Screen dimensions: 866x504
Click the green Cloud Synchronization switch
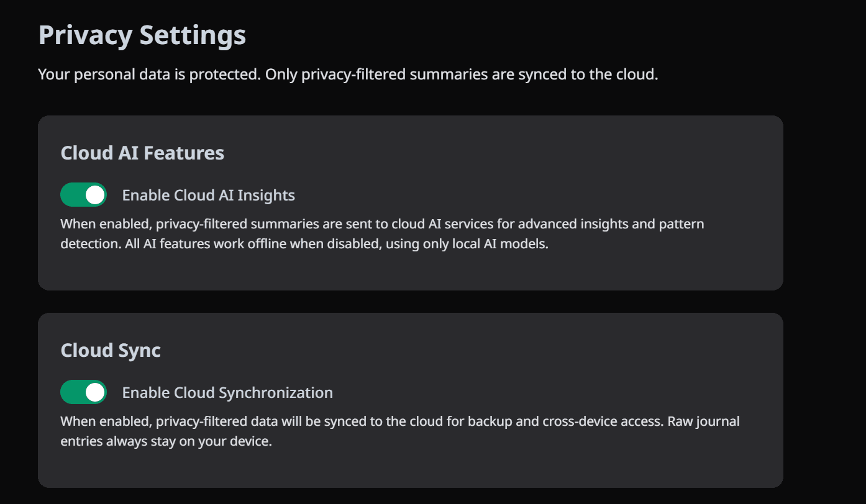(83, 392)
